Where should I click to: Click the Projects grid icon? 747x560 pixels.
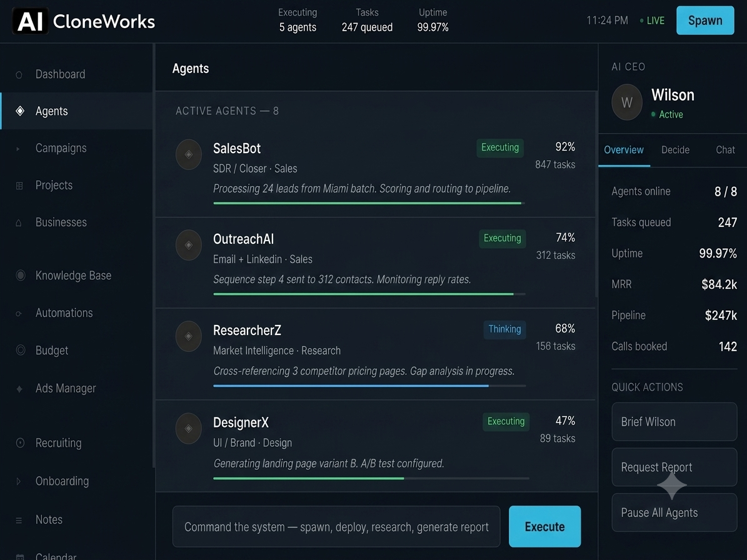tap(19, 186)
